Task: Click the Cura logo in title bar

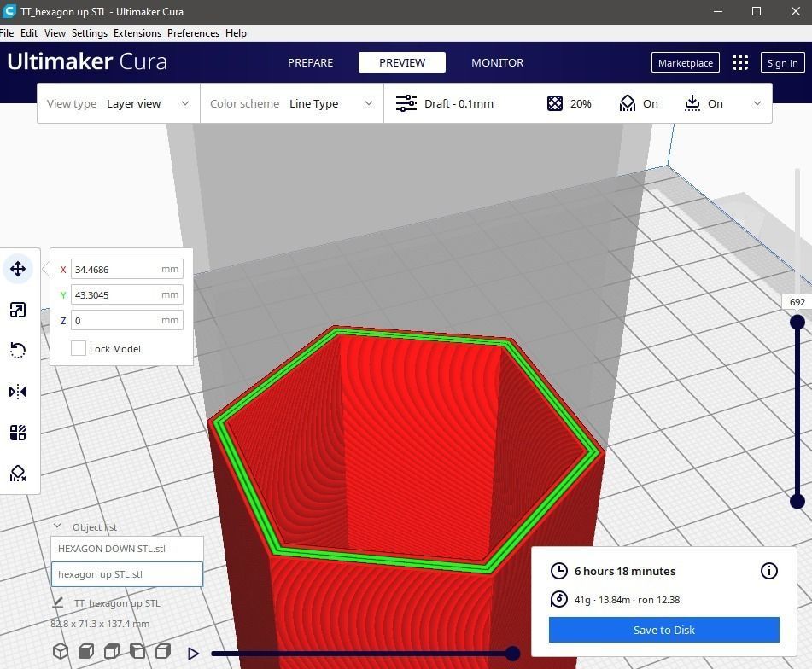Action: [x=9, y=11]
